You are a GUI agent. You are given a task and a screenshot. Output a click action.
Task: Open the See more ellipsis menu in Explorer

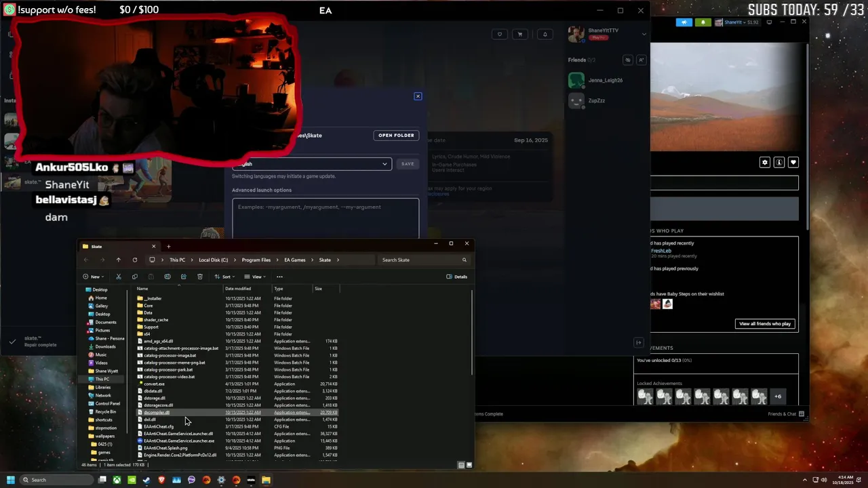(x=279, y=277)
